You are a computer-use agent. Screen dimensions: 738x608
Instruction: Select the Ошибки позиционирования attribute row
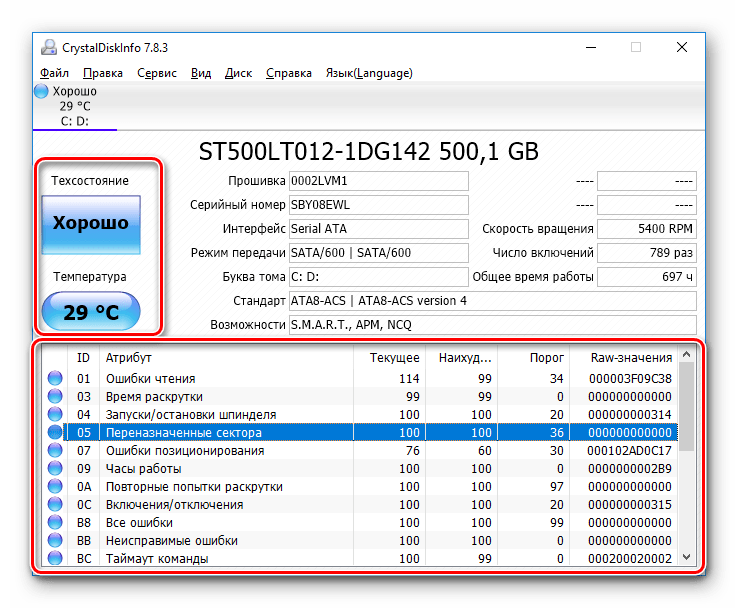click(x=360, y=450)
